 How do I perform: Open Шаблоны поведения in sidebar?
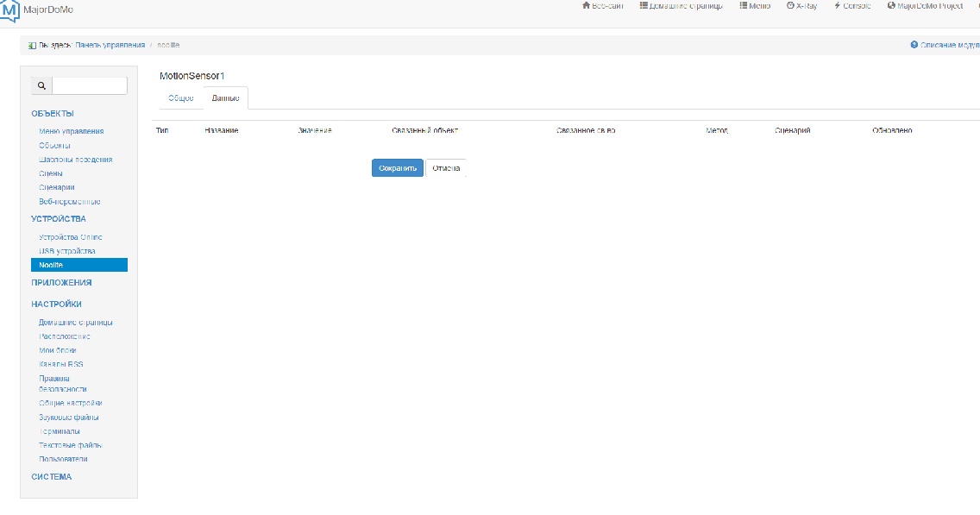tap(76, 160)
